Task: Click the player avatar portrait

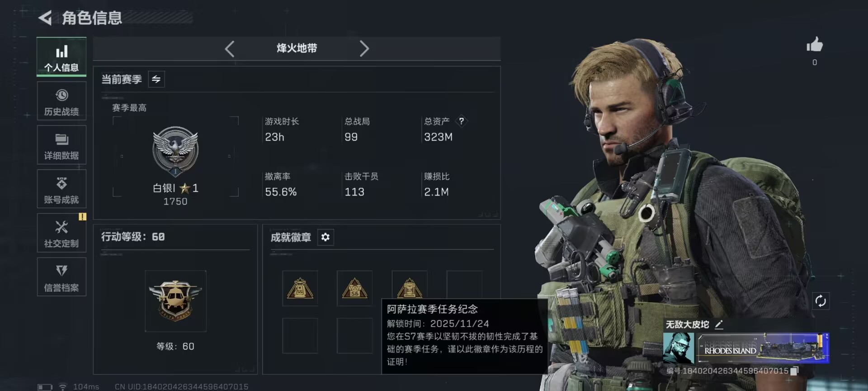Action: click(679, 348)
